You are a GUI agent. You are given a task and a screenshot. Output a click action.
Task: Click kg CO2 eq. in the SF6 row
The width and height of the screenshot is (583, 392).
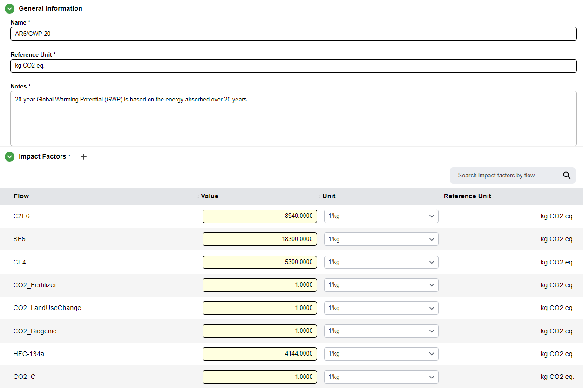pyautogui.click(x=557, y=239)
